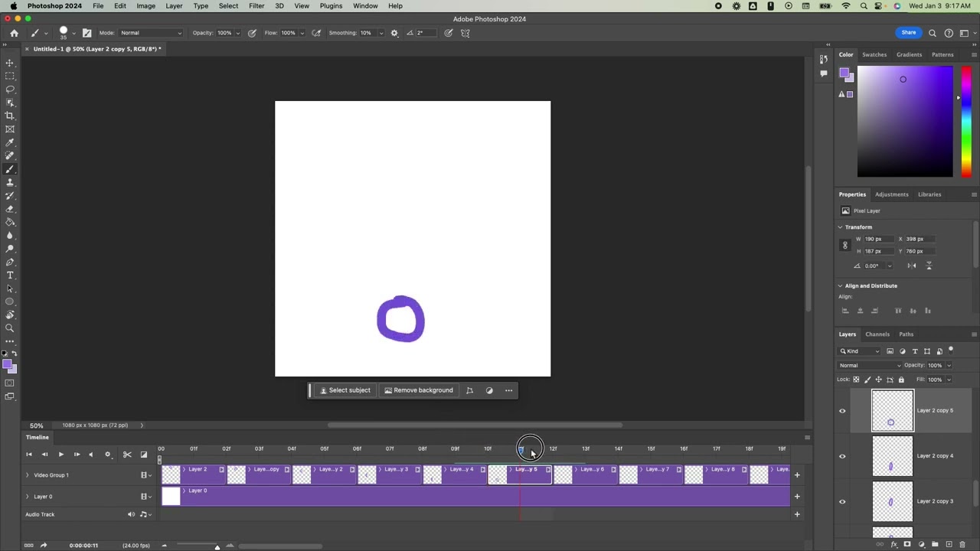Screen dimensions: 980x551
Task: Select the Eyedropper tool
Action: pos(10,142)
